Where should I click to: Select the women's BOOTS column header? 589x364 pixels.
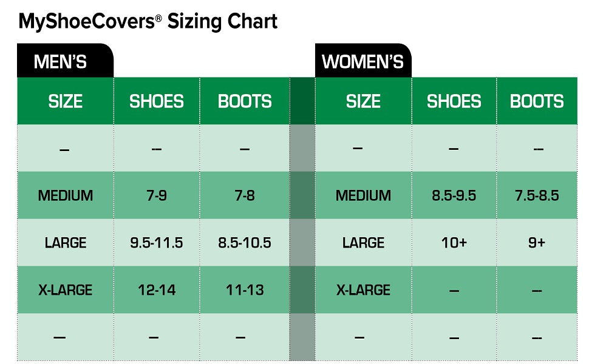click(x=537, y=101)
